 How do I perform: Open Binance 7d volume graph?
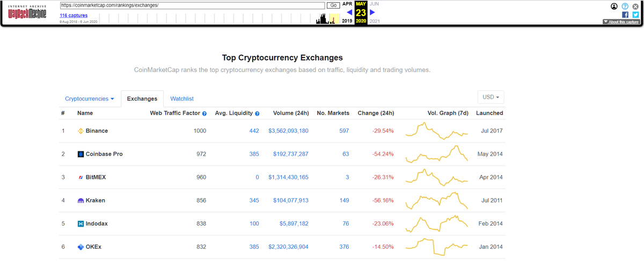(437, 130)
